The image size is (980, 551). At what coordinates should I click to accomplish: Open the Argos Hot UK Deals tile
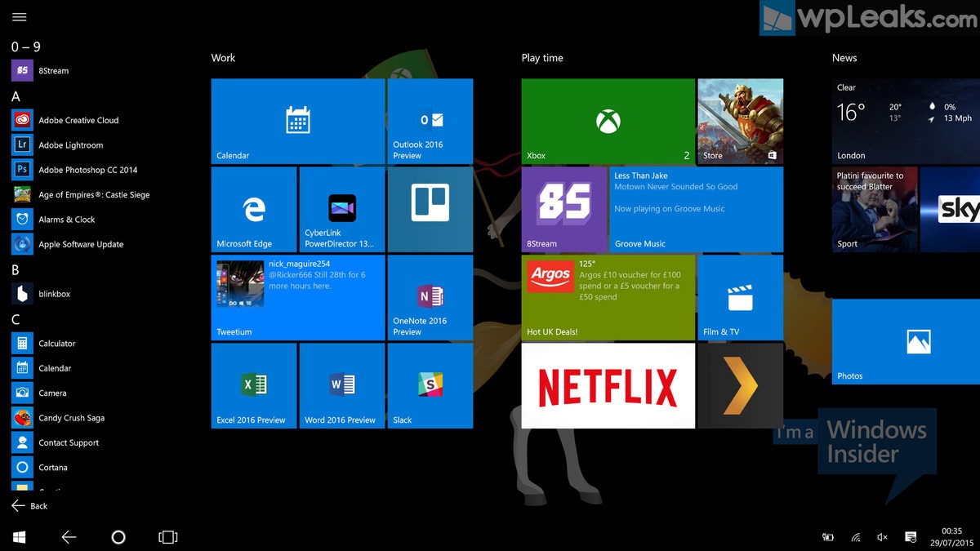pyautogui.click(x=608, y=298)
